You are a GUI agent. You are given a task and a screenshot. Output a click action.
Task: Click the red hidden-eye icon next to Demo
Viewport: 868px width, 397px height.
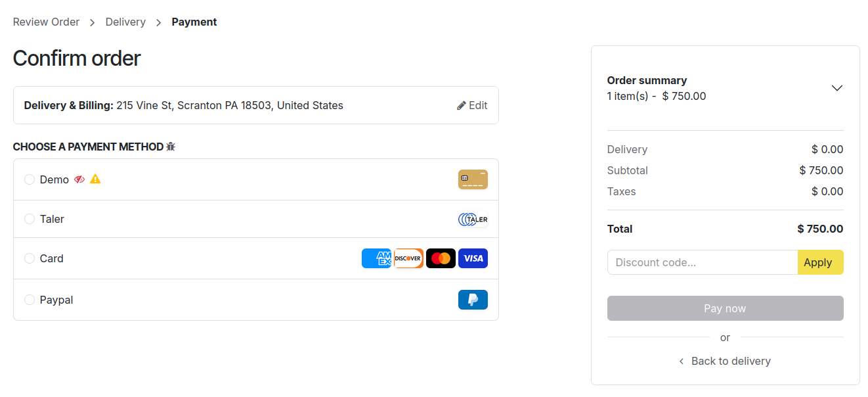click(79, 179)
